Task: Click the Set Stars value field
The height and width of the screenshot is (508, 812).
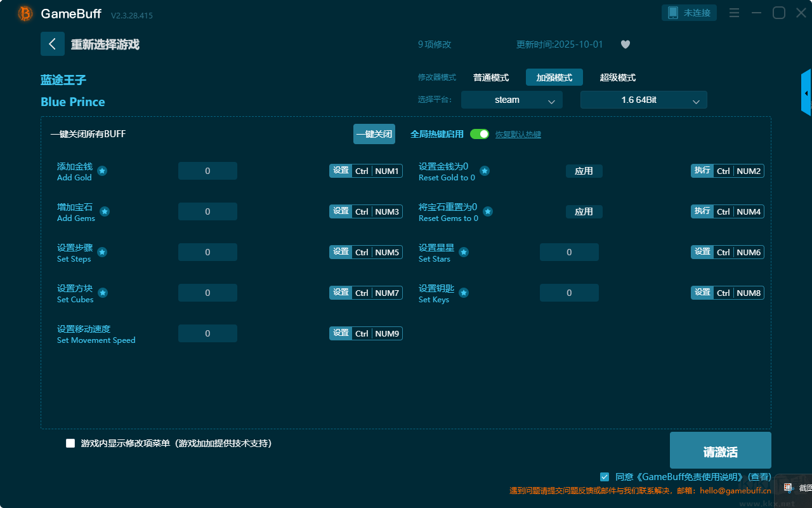Action: [x=569, y=252]
